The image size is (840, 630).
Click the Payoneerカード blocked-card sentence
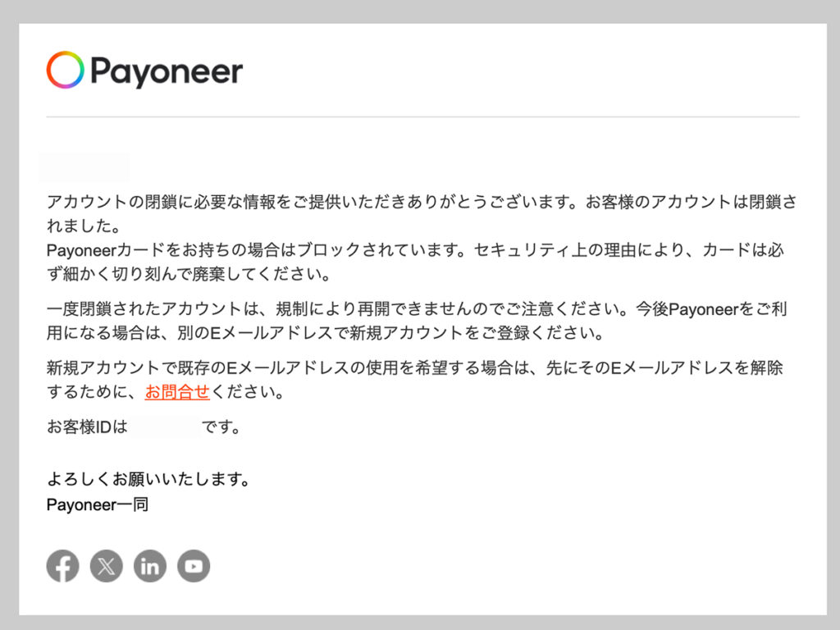tap(415, 262)
